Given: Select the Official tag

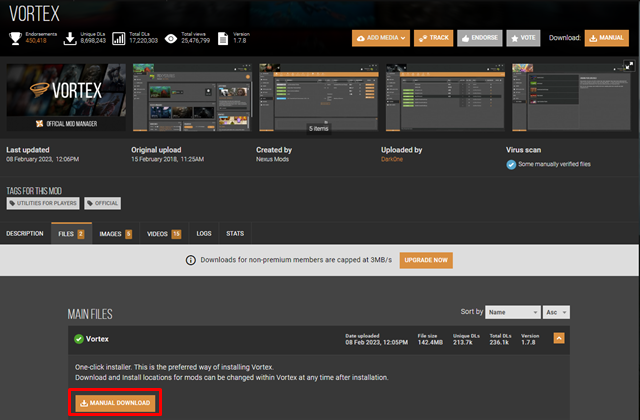Looking at the screenshot, I should (x=102, y=203).
